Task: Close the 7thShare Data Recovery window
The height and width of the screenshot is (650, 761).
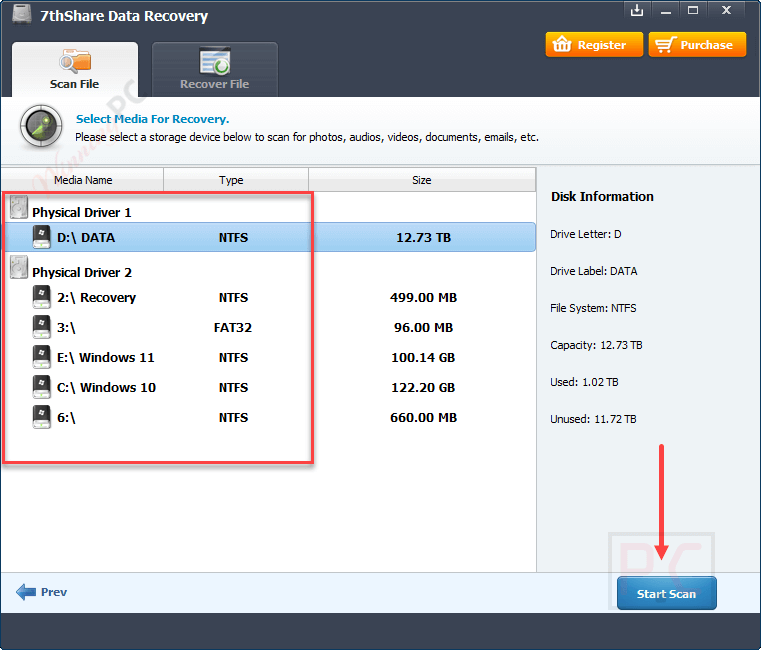Action: coord(726,10)
